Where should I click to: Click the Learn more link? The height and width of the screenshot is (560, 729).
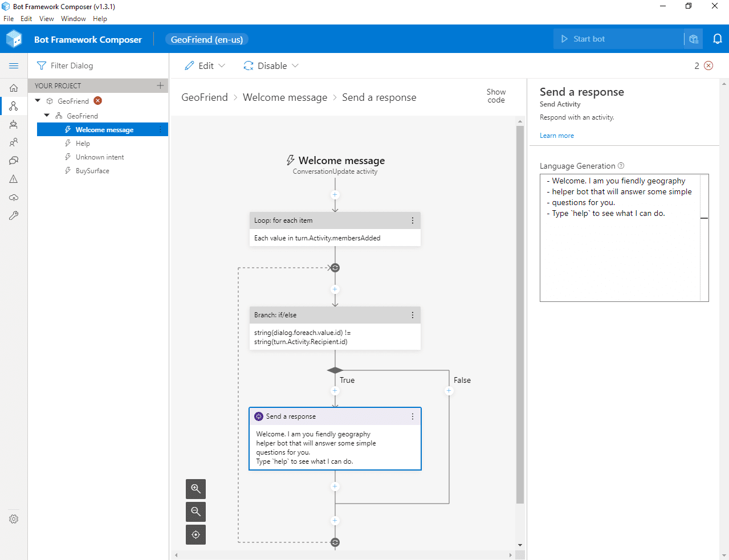pyautogui.click(x=556, y=136)
